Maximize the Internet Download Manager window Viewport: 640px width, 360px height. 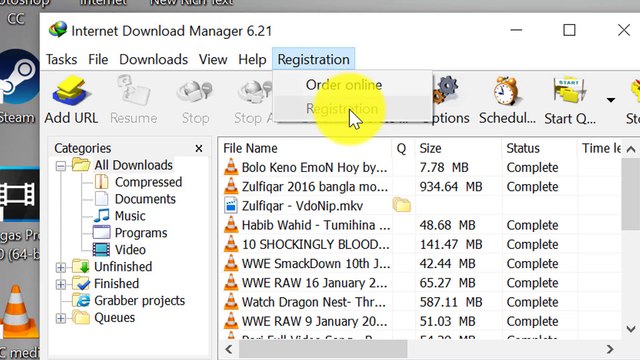[569, 30]
